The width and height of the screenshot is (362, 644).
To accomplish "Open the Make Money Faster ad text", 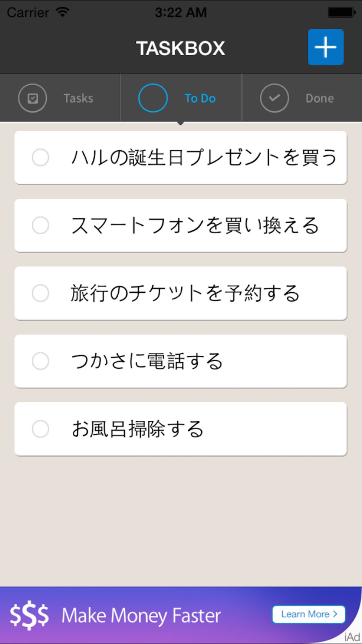I will click(141, 616).
